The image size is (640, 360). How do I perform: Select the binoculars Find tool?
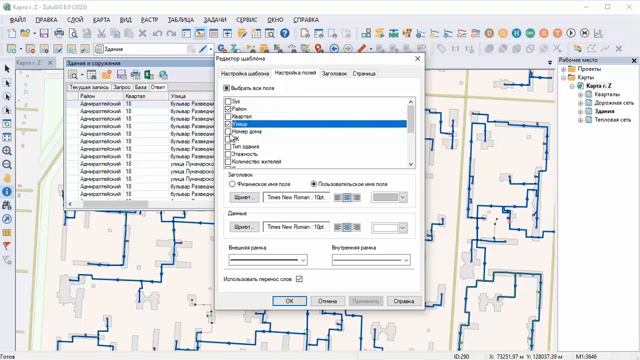[7, 205]
